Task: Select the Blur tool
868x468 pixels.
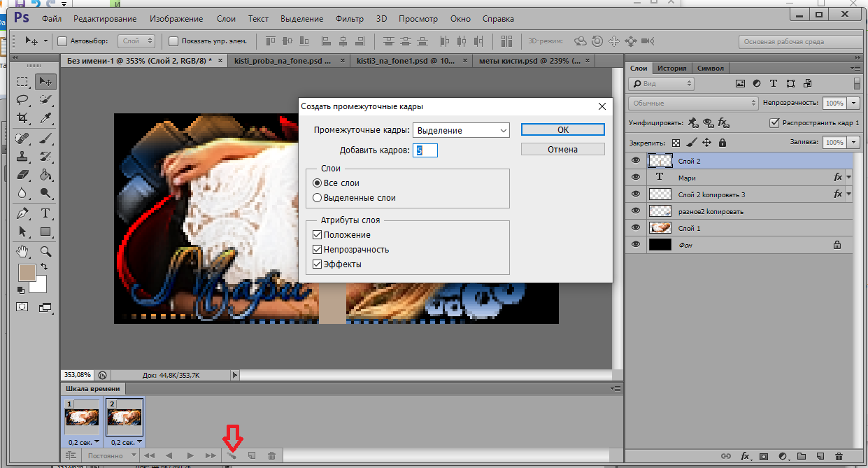Action: (x=23, y=192)
